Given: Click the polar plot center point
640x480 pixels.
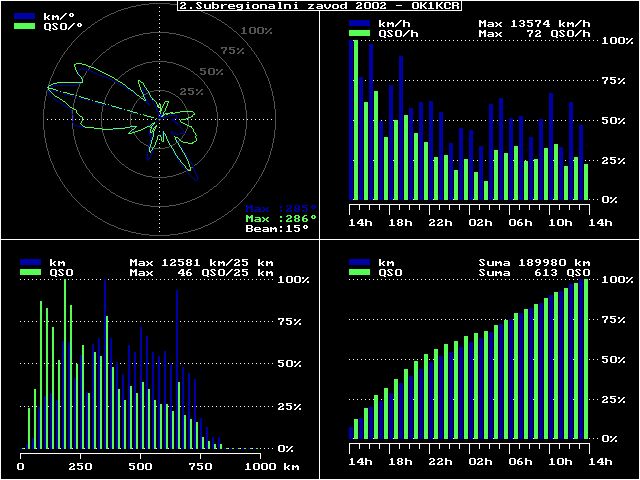Looking at the screenshot, I should (x=160, y=118).
